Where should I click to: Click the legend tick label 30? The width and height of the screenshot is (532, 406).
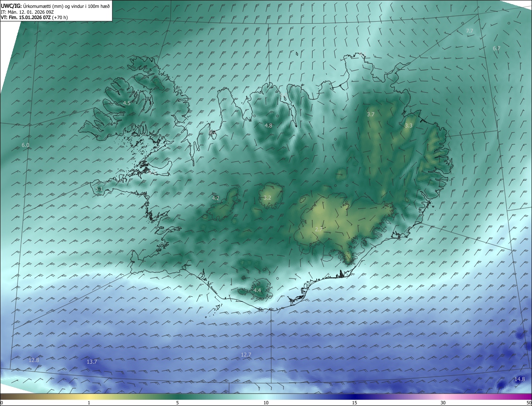(443, 403)
